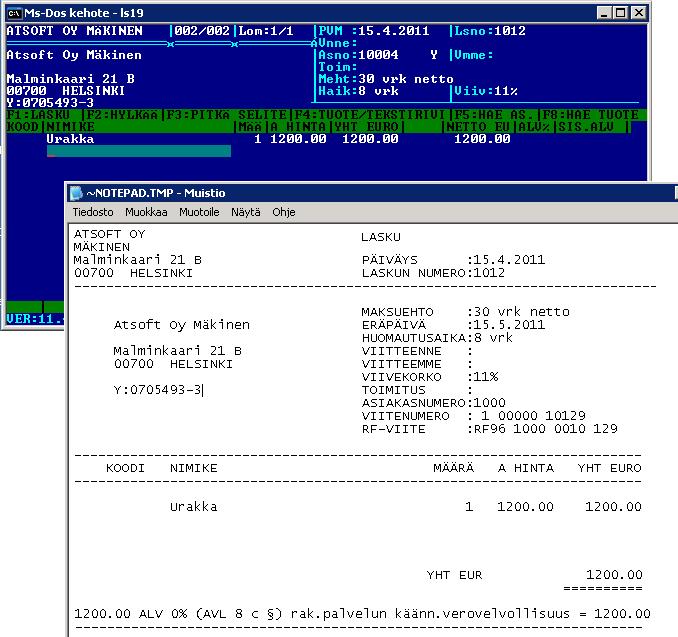
Task: Open the Muotoile menu in Muistio
Action: point(199,212)
